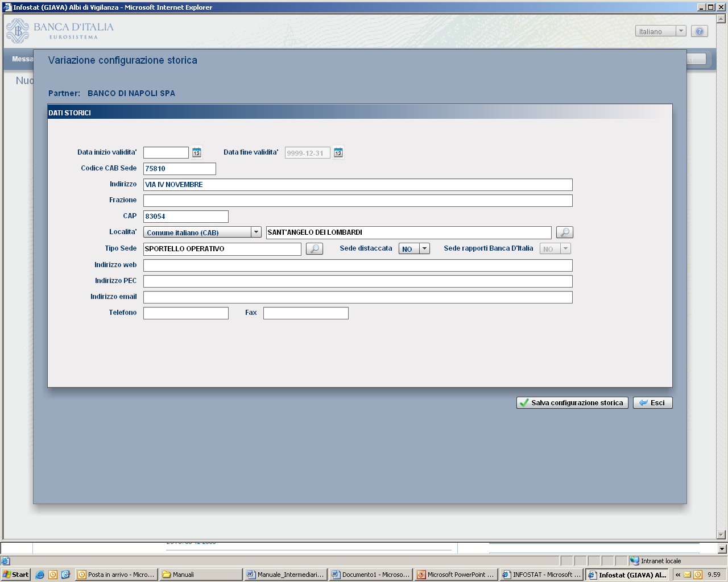This screenshot has width=728, height=582.
Task: Click Salva configurazione storica button
Action: (x=572, y=403)
